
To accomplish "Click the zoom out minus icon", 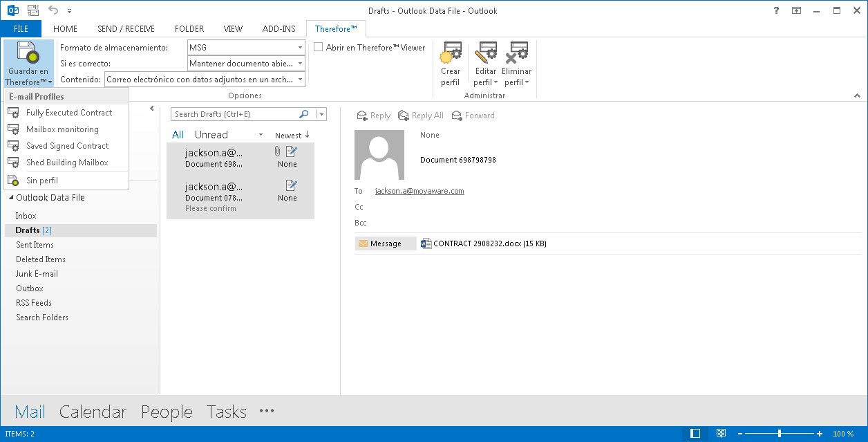I will (x=739, y=434).
